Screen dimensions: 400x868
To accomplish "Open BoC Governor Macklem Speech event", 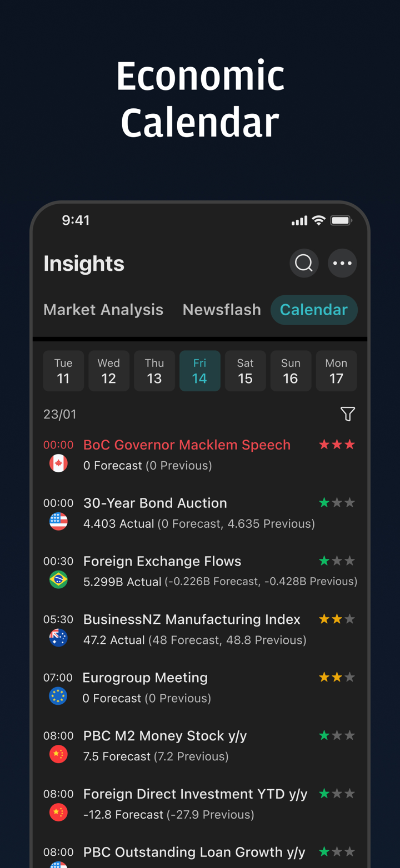I will coord(187,445).
